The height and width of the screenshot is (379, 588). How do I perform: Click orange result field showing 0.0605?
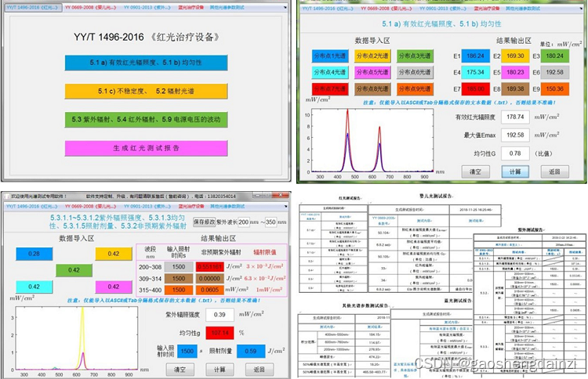coord(209,290)
